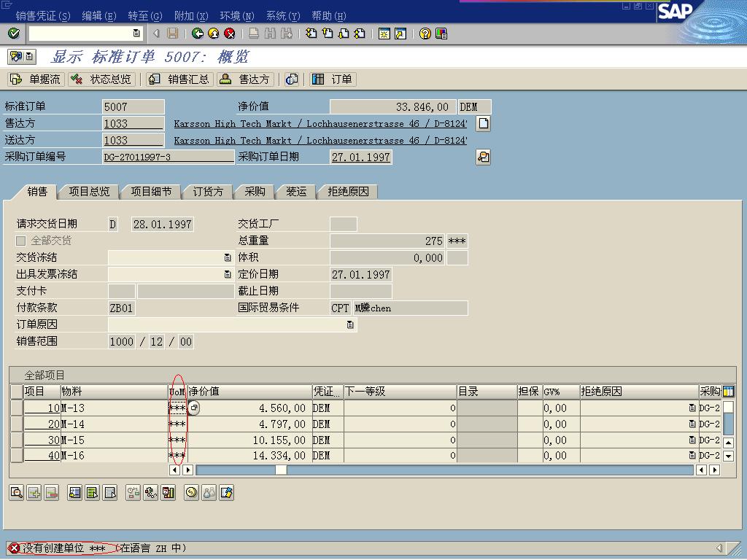Screen dimensions: 747x560
Task: Click the item details magnifier icon below table
Action: [16, 493]
